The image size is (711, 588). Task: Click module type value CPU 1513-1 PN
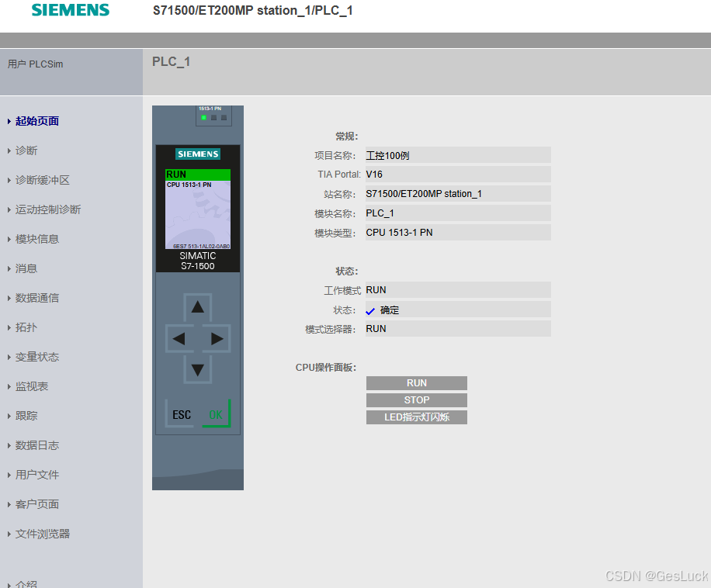click(458, 233)
